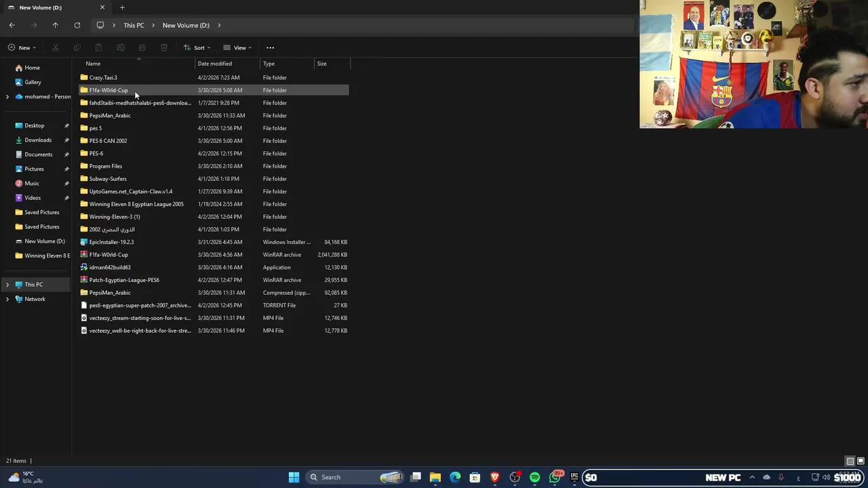Screen dimensions: 868x488
Task: Select the Patch-Egyptian-League-PES6 archive
Action: click(214, 280)
